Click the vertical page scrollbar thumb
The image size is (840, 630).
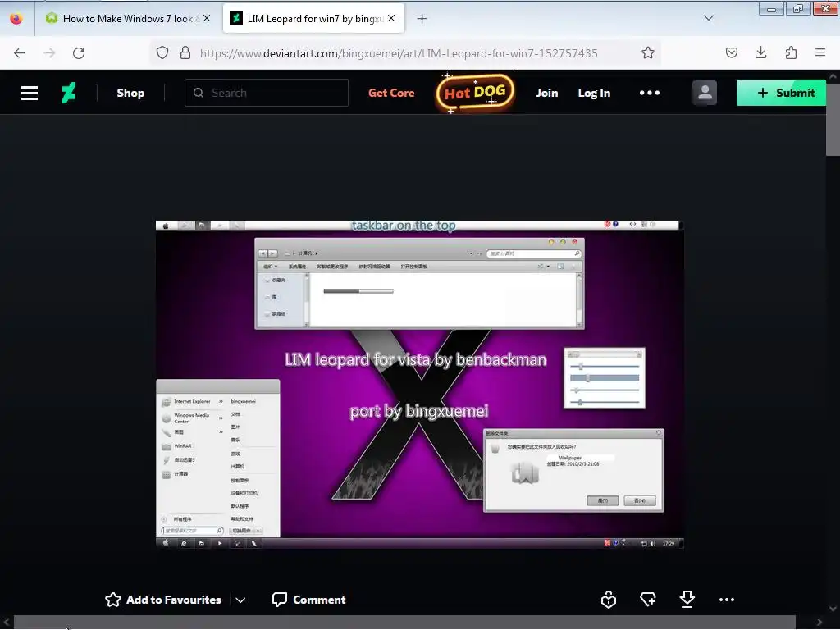click(833, 120)
